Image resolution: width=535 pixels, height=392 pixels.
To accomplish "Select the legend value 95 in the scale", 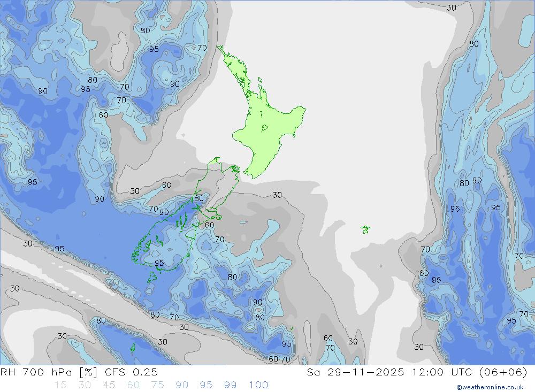I will tap(206, 385).
